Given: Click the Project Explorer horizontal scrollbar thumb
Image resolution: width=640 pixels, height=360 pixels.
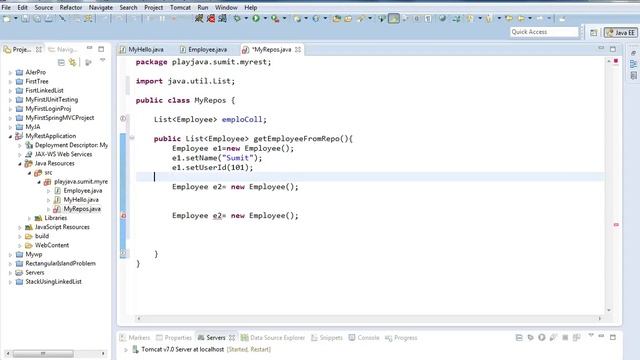Looking at the screenshot, I should click(43, 353).
